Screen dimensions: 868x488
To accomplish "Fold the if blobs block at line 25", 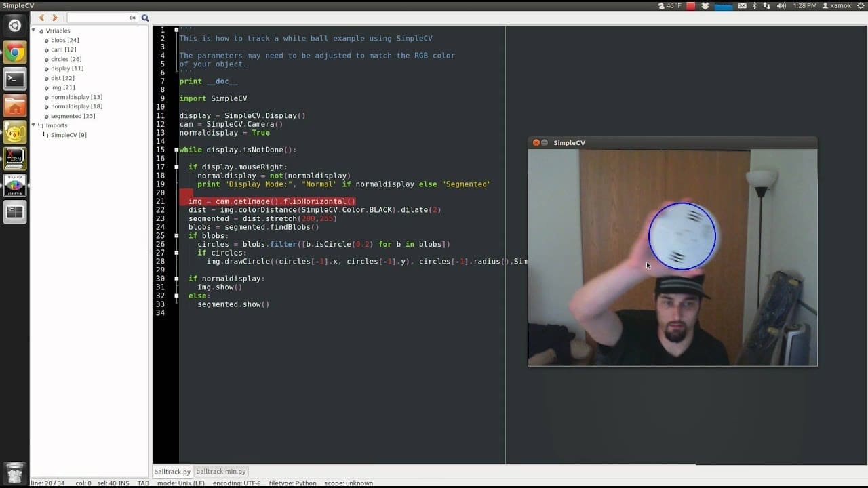I will point(176,236).
